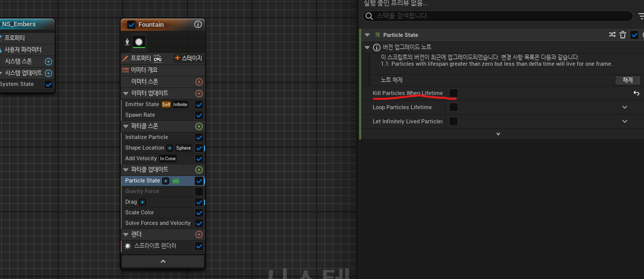The image size is (644, 279).
Task: Add a module to 파티클 업데이트
Action: coord(199,170)
